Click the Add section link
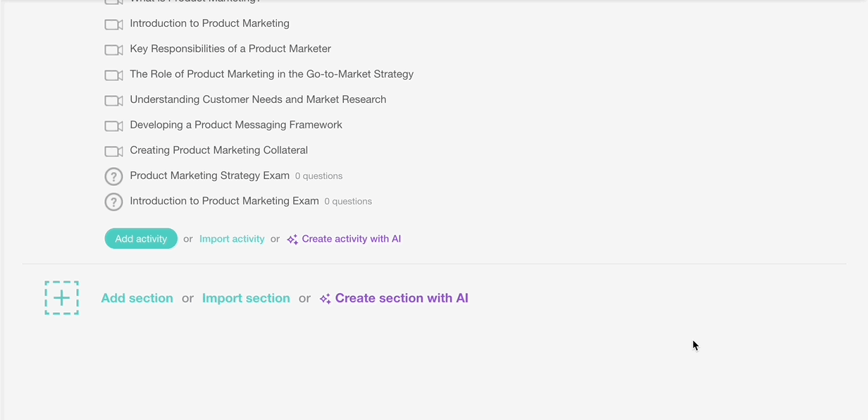 pyautogui.click(x=137, y=298)
